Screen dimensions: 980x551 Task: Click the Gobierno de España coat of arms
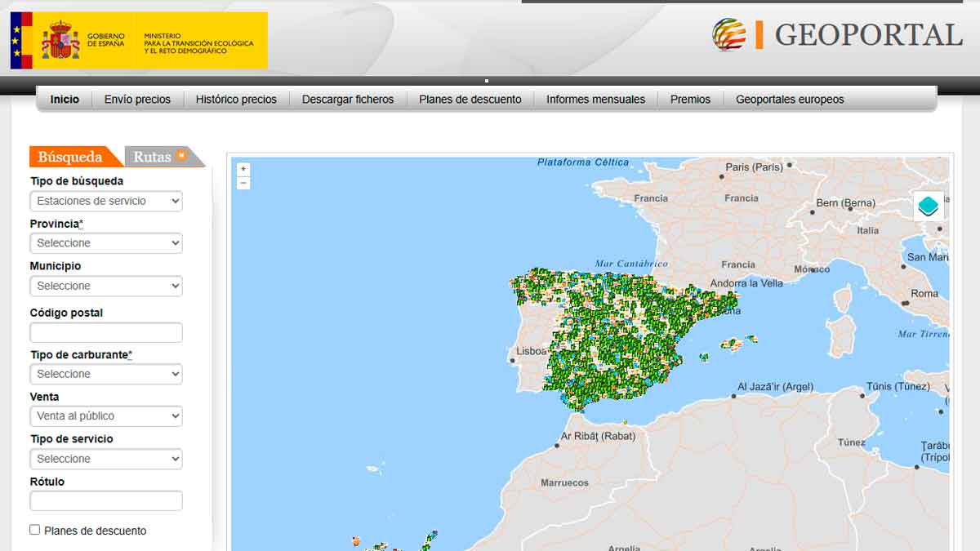[60, 40]
